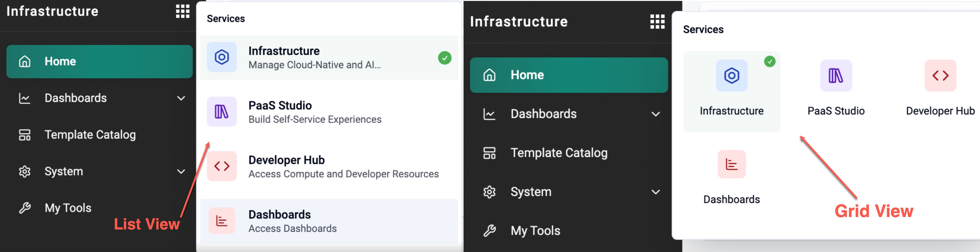
Task: Click Infrastructure hexagon icon in list view
Action: 222,57
